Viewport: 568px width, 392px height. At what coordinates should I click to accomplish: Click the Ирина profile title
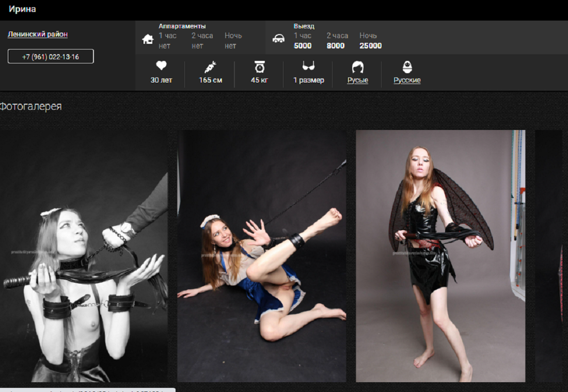[22, 9]
